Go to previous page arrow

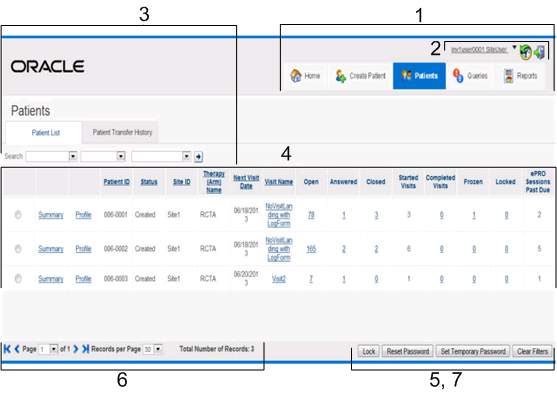(17, 349)
